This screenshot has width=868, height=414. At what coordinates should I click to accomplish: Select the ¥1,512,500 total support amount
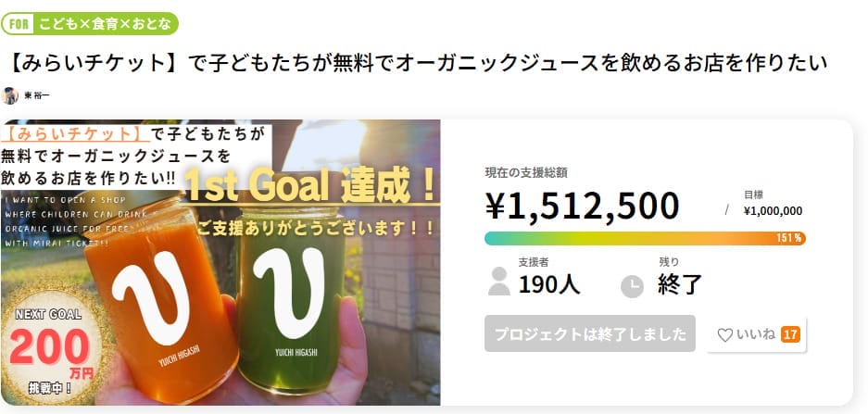582,206
